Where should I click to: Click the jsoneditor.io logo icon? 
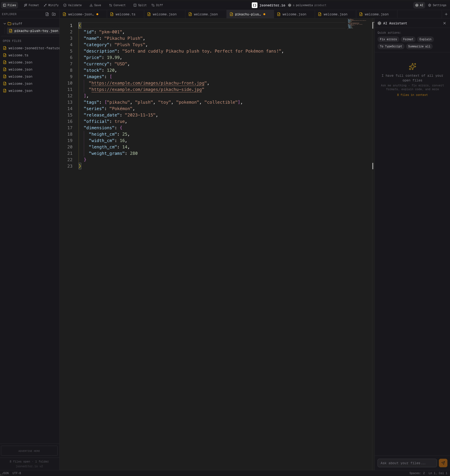click(x=255, y=5)
